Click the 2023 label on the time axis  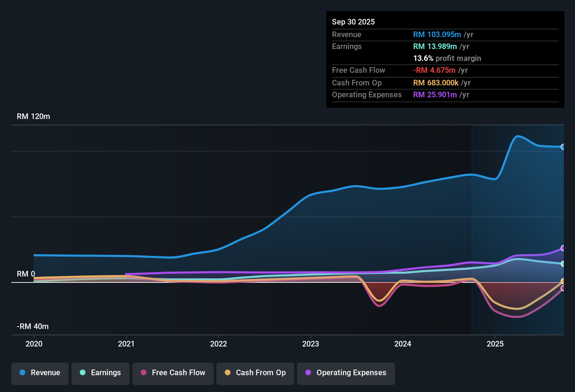coord(311,344)
